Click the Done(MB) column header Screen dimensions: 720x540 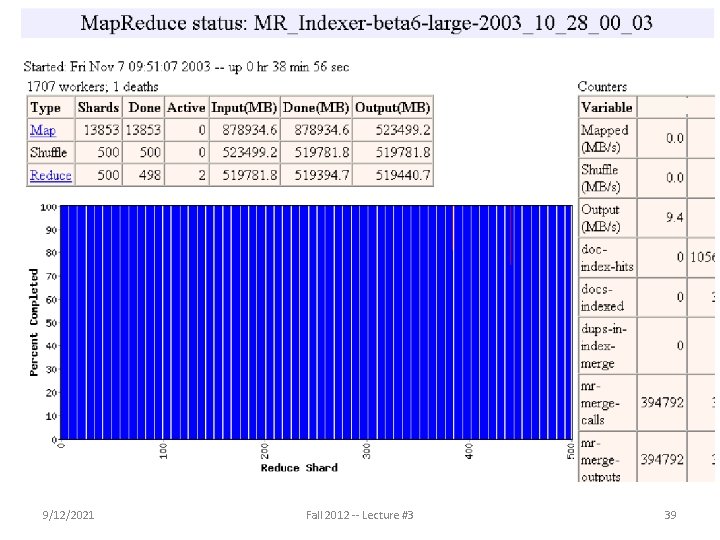point(316,107)
